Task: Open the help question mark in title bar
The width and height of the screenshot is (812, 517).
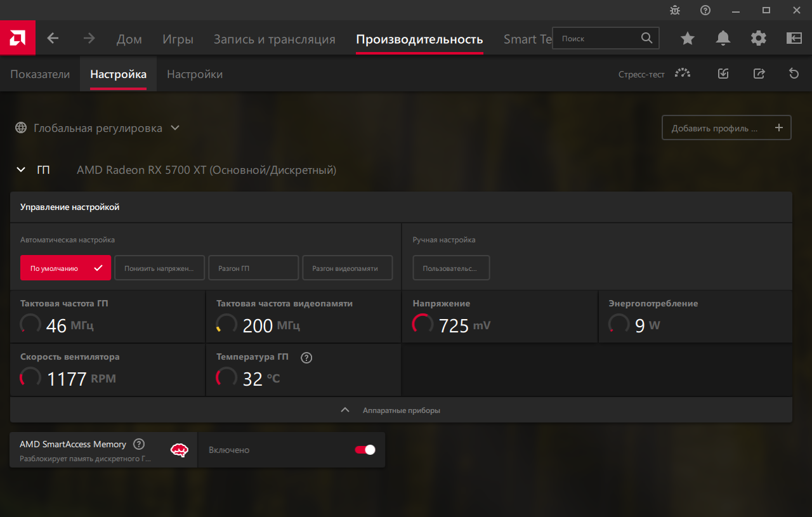Action: point(705,10)
